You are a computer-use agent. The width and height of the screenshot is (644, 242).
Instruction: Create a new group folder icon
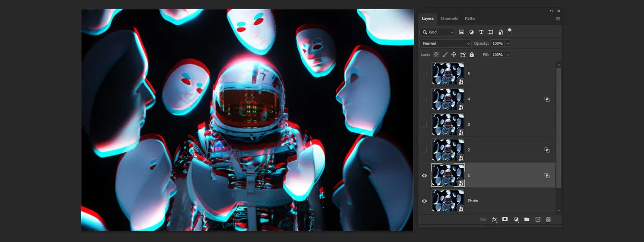(526, 219)
